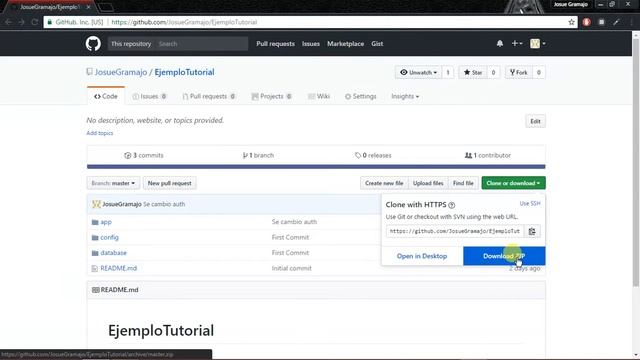Open the HTTPS help question icon
The height and width of the screenshot is (360, 640).
[451, 205]
